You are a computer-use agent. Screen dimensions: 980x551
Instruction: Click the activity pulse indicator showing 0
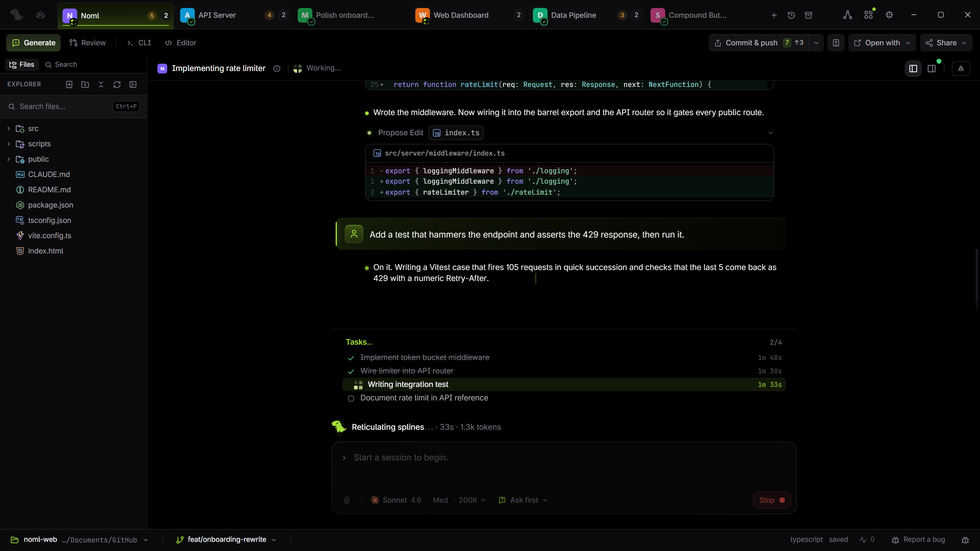click(867, 540)
